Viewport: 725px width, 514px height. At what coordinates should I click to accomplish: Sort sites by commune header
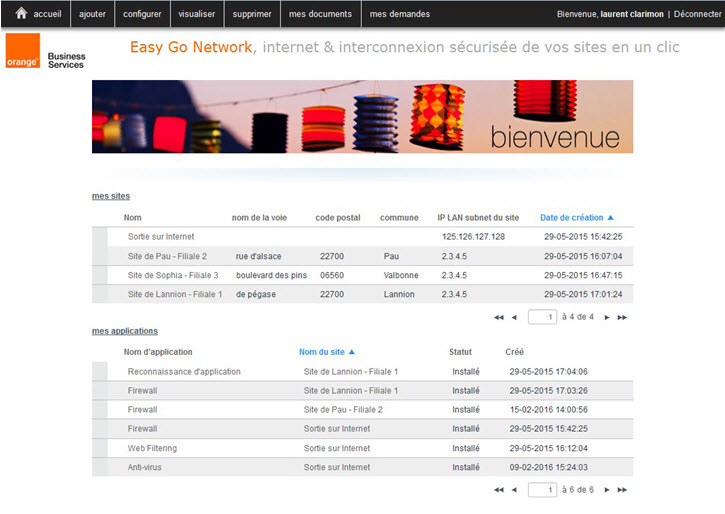pyautogui.click(x=399, y=217)
